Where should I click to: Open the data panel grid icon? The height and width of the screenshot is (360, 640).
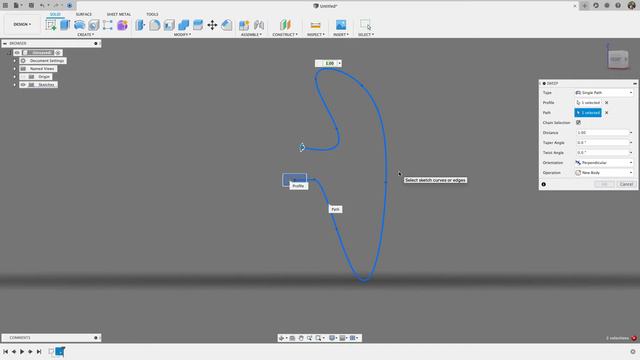[5, 5]
